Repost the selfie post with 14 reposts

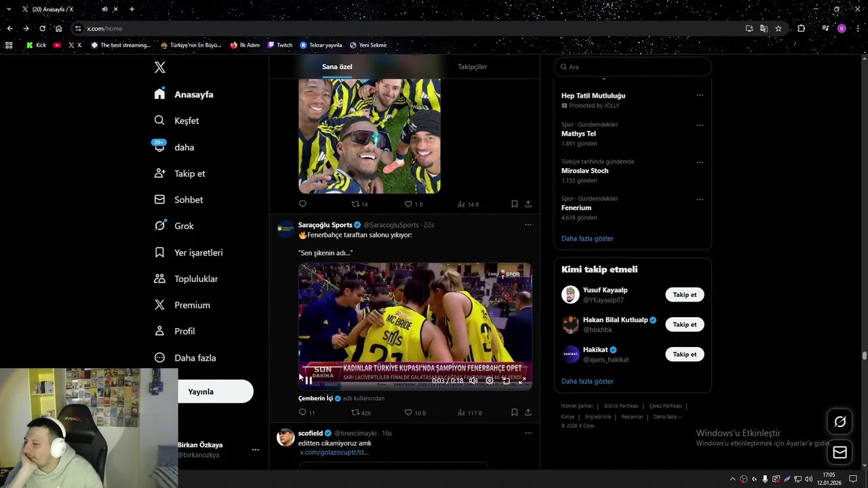coord(359,204)
